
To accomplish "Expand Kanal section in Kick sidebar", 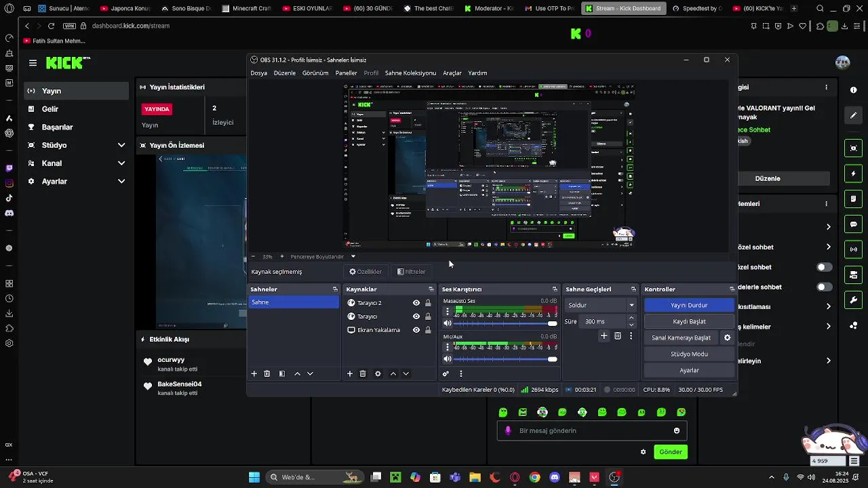I will [x=121, y=163].
